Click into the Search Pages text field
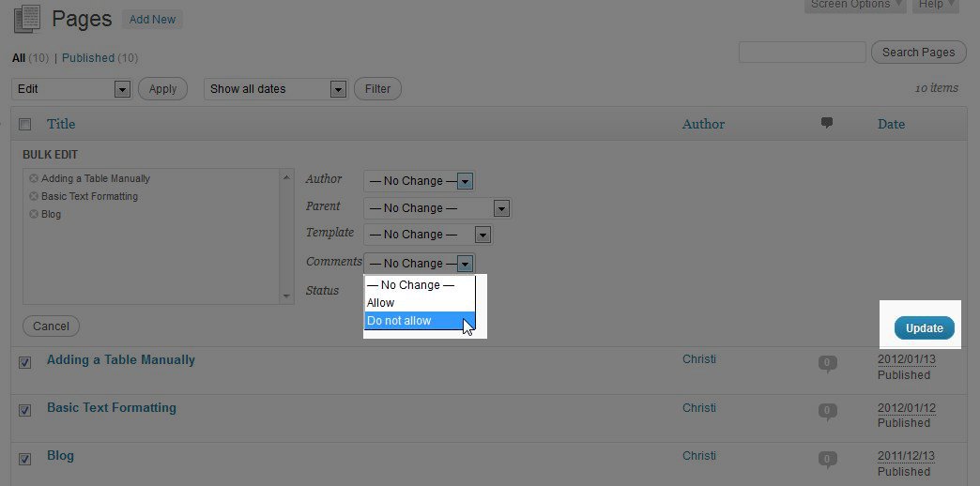 click(x=802, y=53)
